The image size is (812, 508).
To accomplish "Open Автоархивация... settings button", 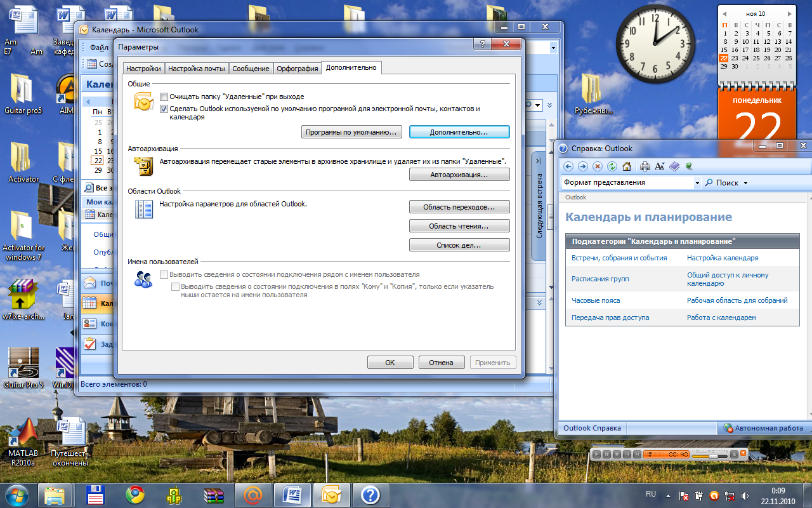I will point(459,175).
